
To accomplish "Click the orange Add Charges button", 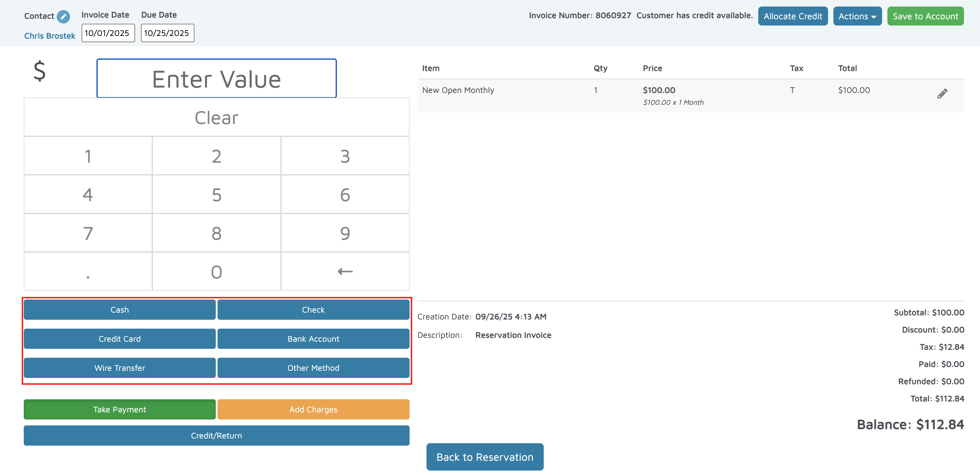I will tap(313, 409).
